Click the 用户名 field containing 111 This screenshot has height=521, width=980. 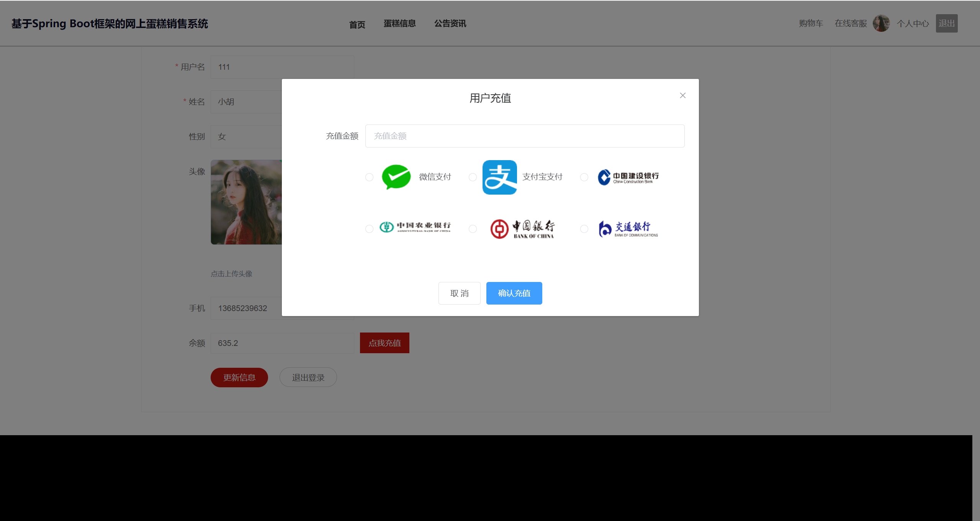tap(282, 67)
